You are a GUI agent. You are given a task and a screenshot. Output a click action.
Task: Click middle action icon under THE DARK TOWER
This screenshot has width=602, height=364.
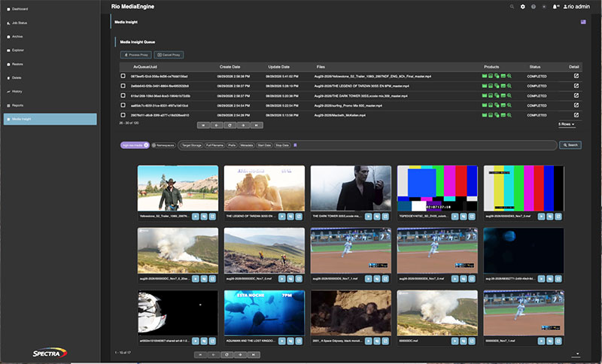click(377, 217)
